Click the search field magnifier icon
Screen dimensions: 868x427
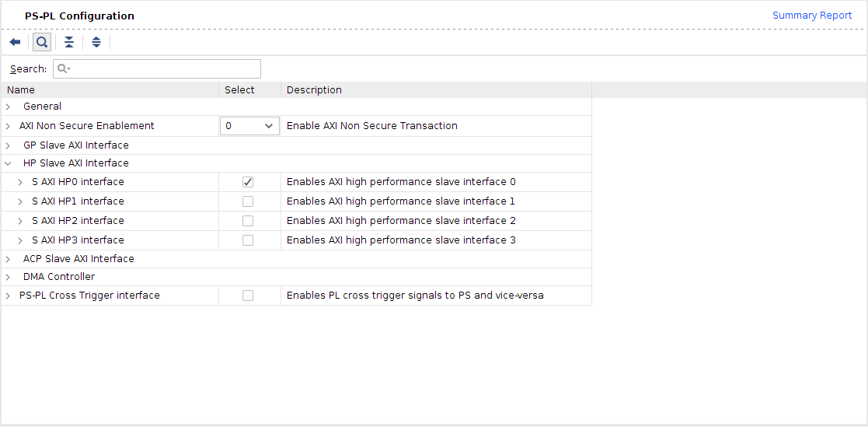(64, 69)
